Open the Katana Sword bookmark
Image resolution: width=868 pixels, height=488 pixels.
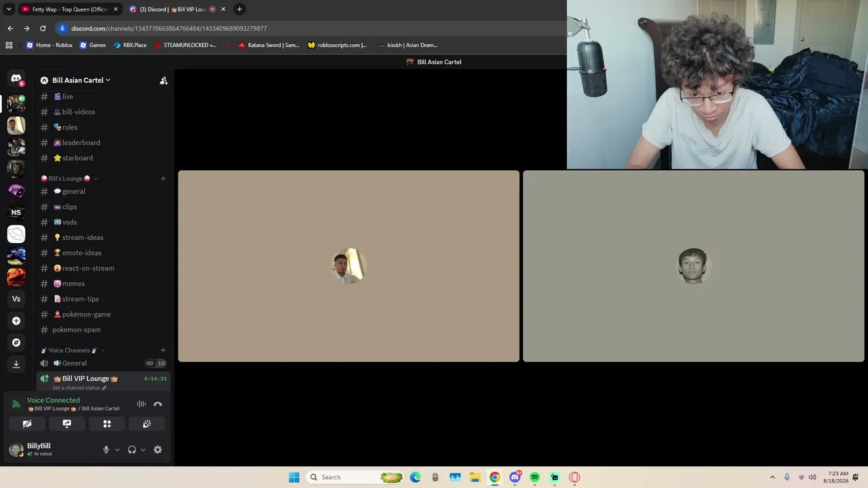pyautogui.click(x=269, y=45)
